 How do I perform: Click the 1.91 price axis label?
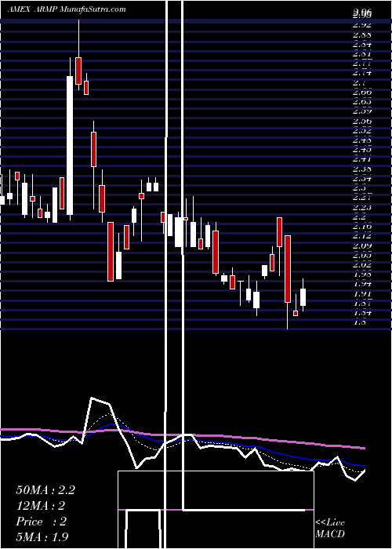click(362, 293)
